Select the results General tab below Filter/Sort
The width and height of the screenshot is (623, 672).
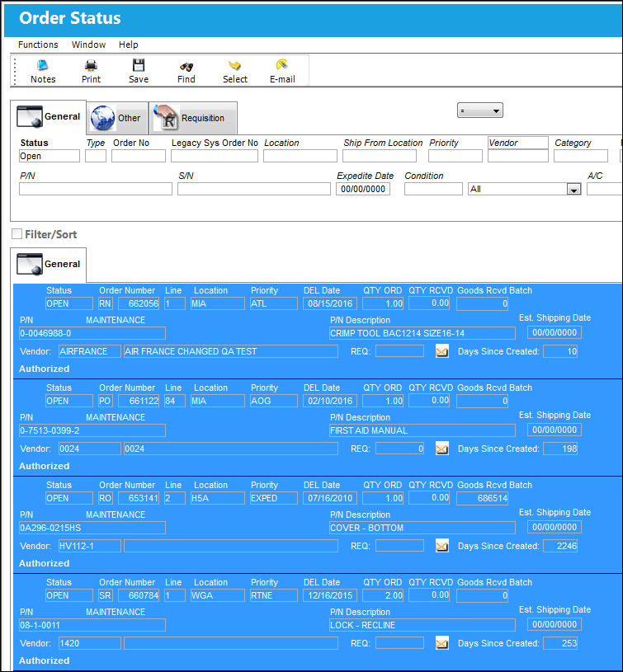click(x=48, y=264)
